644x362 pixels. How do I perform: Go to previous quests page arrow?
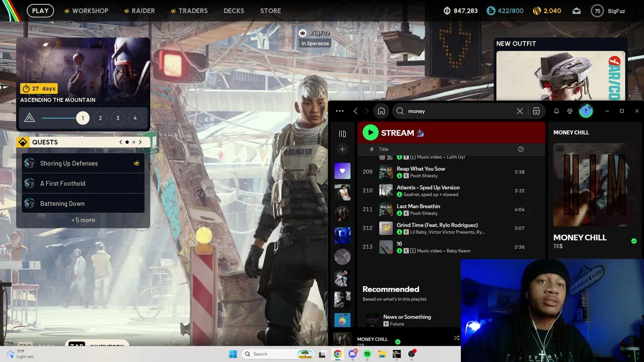tap(121, 142)
